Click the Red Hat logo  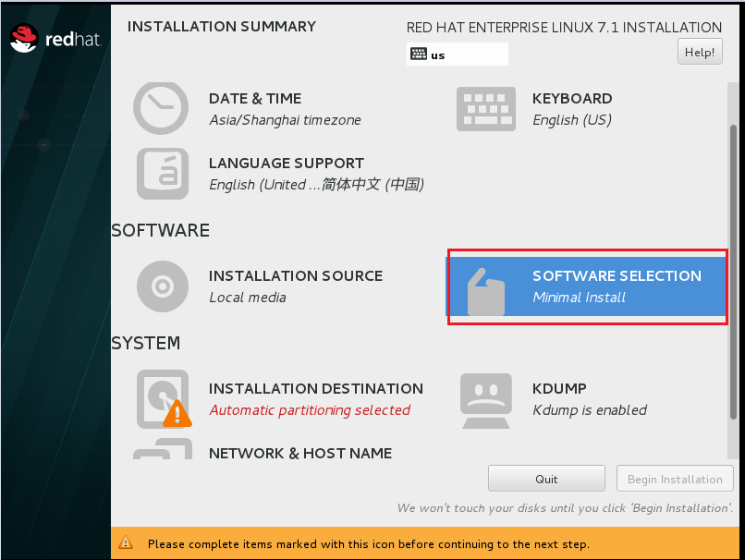55,39
